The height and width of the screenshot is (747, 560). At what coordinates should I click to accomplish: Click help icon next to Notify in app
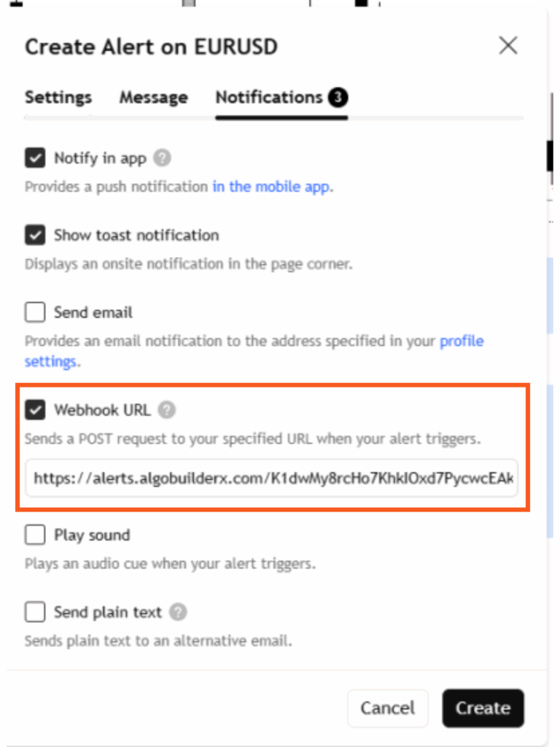point(162,158)
